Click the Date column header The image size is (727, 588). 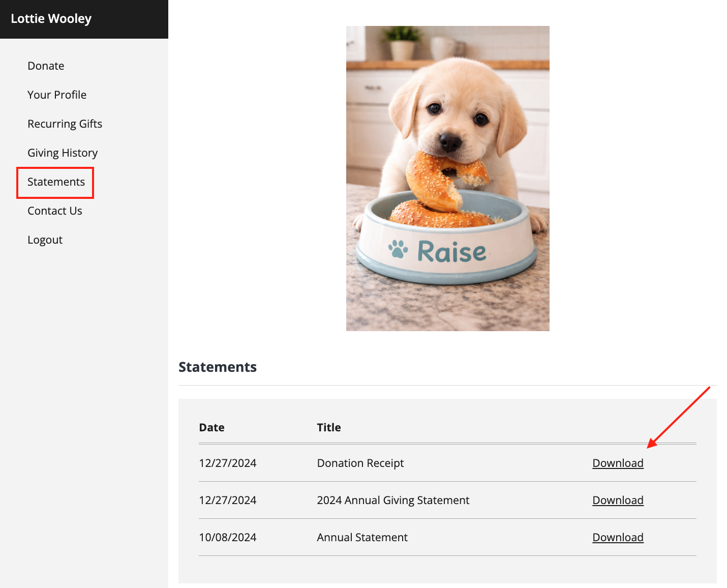(x=212, y=428)
